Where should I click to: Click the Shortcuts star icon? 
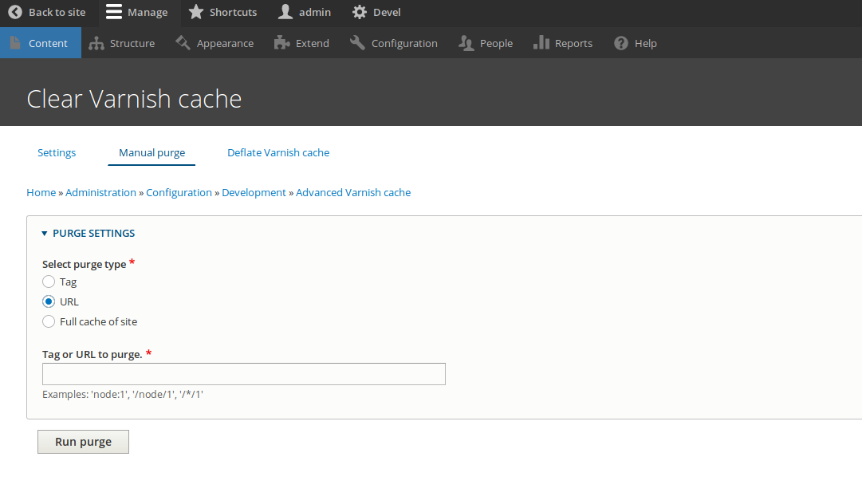(x=195, y=12)
